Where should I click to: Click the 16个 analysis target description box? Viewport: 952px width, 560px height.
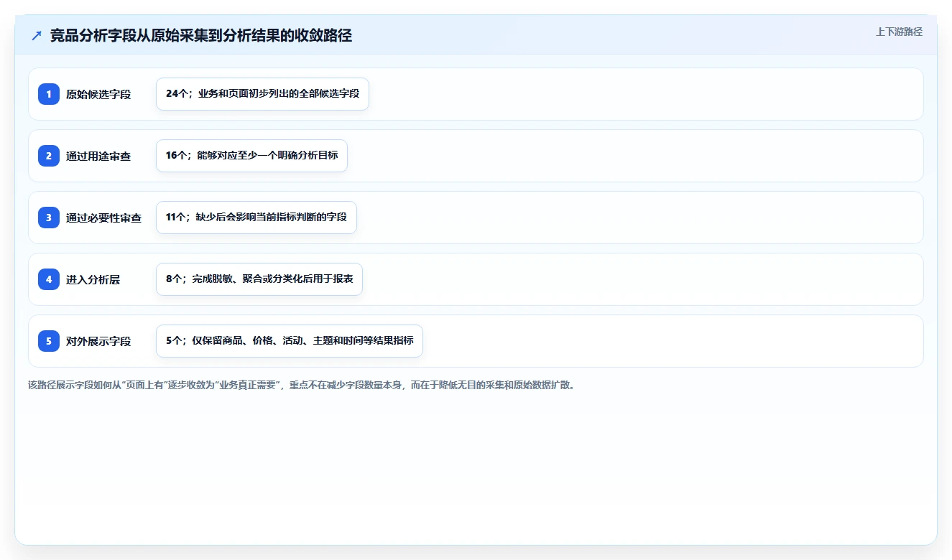[x=251, y=156]
